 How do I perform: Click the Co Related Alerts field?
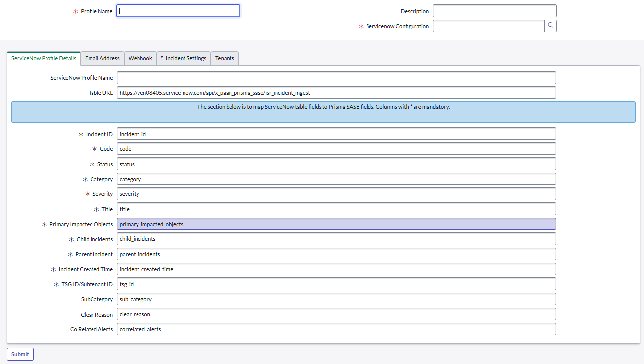click(336, 329)
